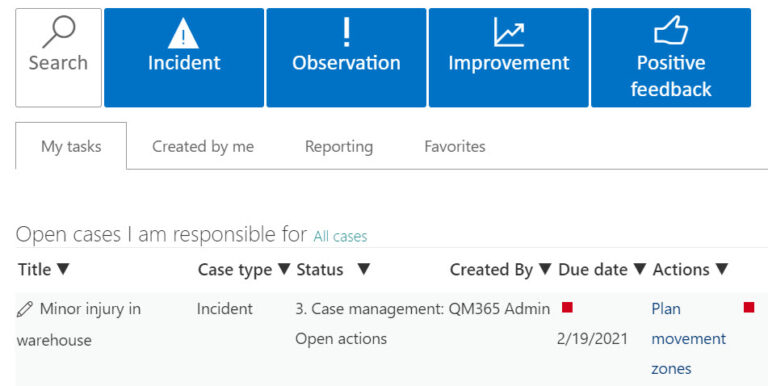Open the Actions column filter arrow

click(x=721, y=269)
